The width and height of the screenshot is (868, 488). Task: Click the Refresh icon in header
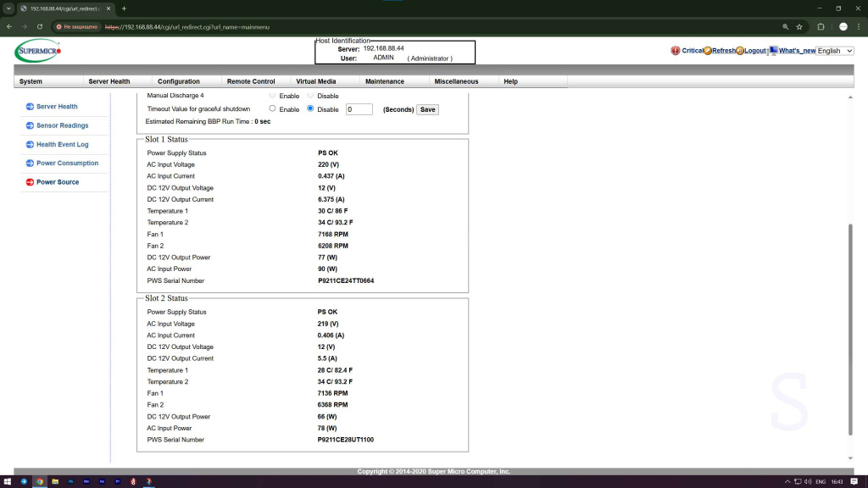point(708,51)
